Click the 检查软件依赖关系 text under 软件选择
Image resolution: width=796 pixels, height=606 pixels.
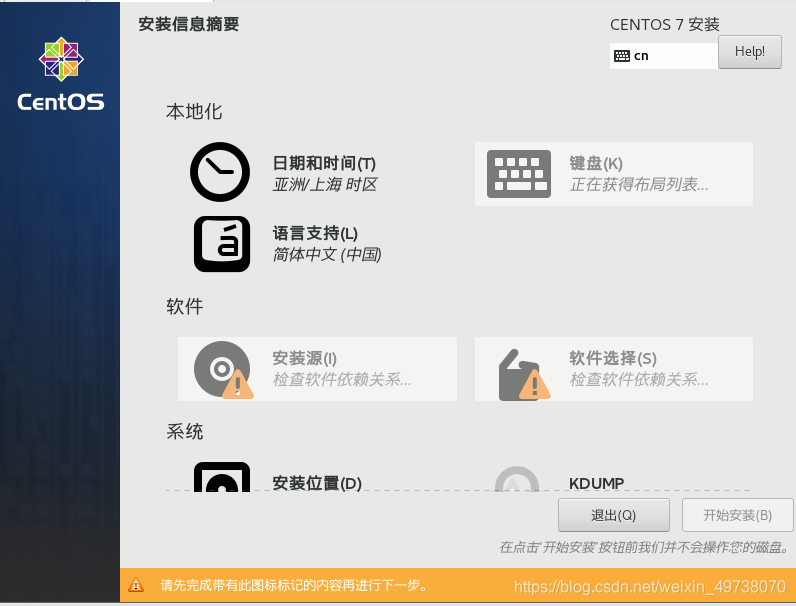point(639,379)
